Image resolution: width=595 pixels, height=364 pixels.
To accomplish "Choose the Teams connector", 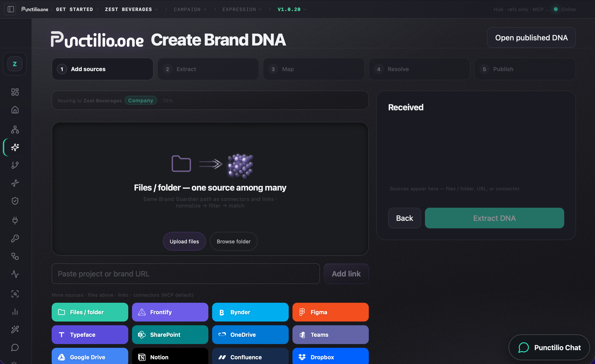I will point(330,335).
